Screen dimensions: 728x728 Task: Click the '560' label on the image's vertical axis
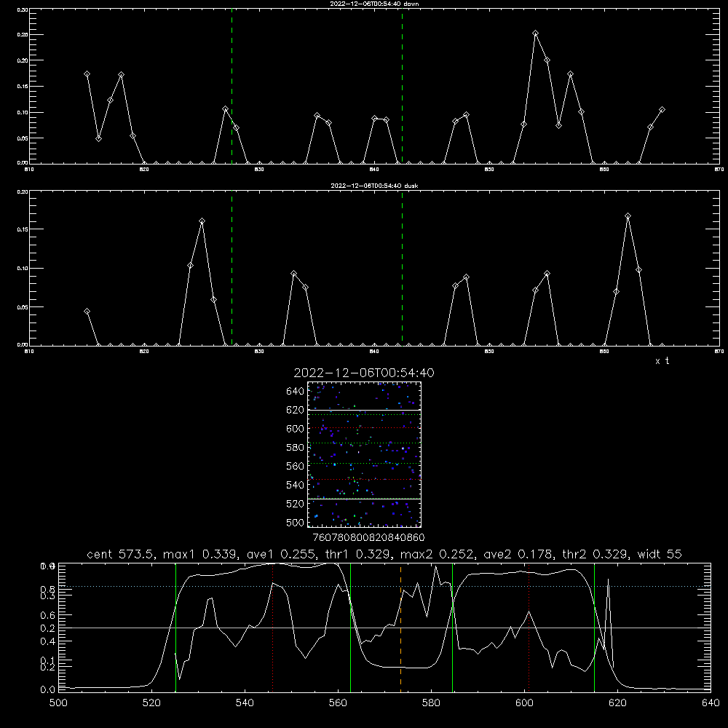point(296,466)
